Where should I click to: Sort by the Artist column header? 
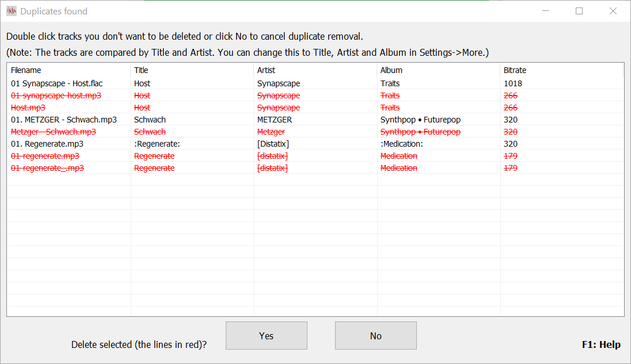pyautogui.click(x=315, y=70)
